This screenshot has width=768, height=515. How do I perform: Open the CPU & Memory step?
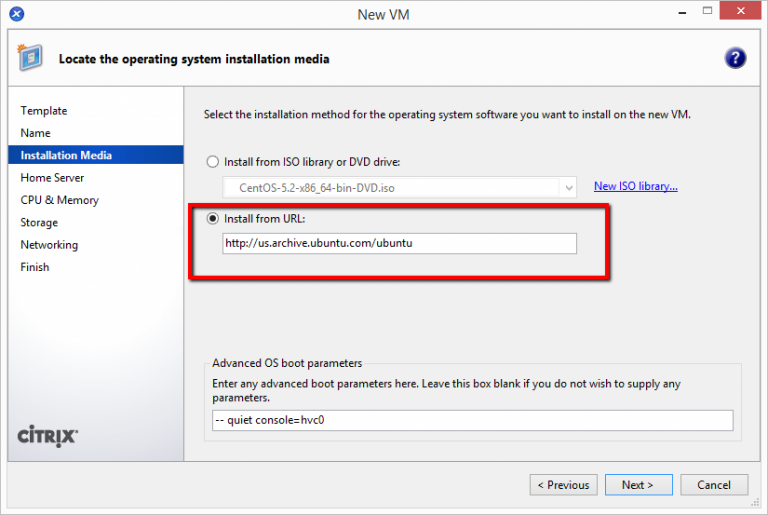click(59, 200)
